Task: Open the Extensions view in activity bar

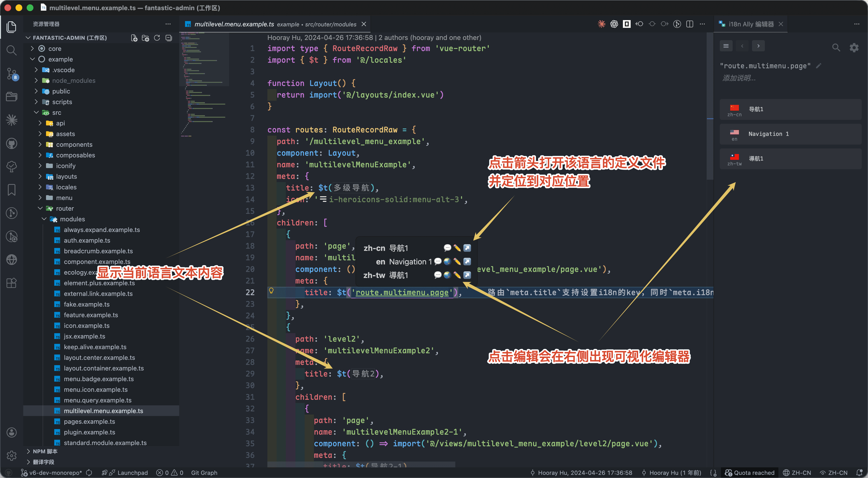Action: 11,283
